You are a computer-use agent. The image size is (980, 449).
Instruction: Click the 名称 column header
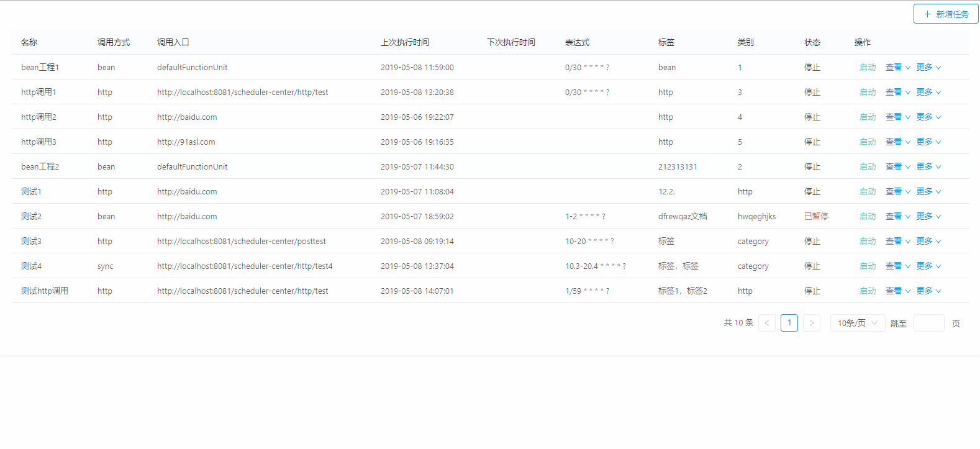29,42
